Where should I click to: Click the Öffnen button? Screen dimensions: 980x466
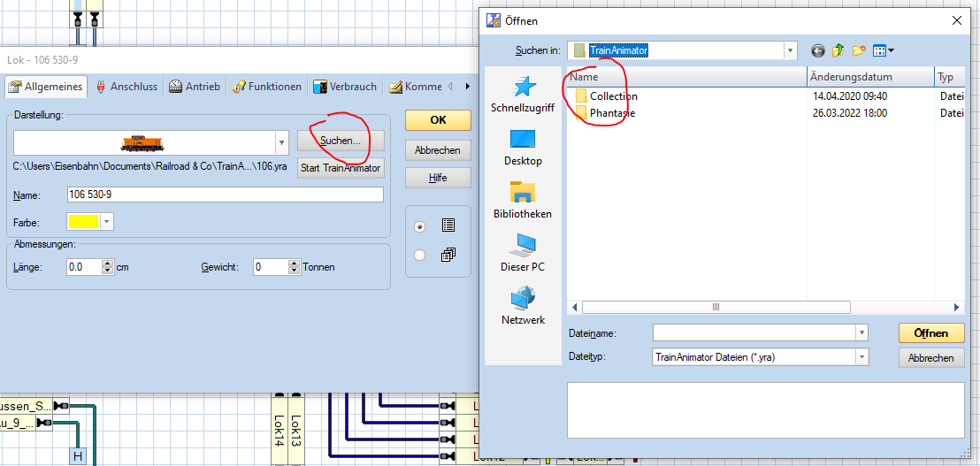pyautogui.click(x=930, y=332)
